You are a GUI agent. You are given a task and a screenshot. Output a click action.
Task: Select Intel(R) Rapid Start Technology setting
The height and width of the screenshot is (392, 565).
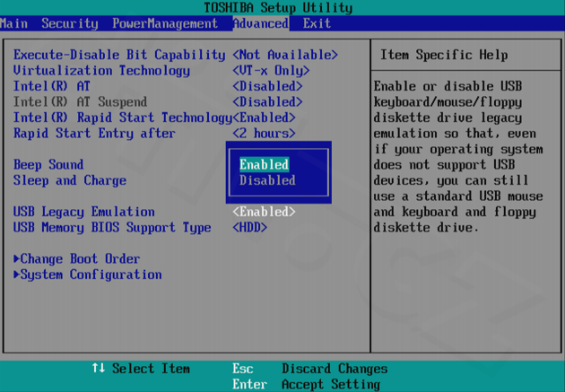(123, 118)
